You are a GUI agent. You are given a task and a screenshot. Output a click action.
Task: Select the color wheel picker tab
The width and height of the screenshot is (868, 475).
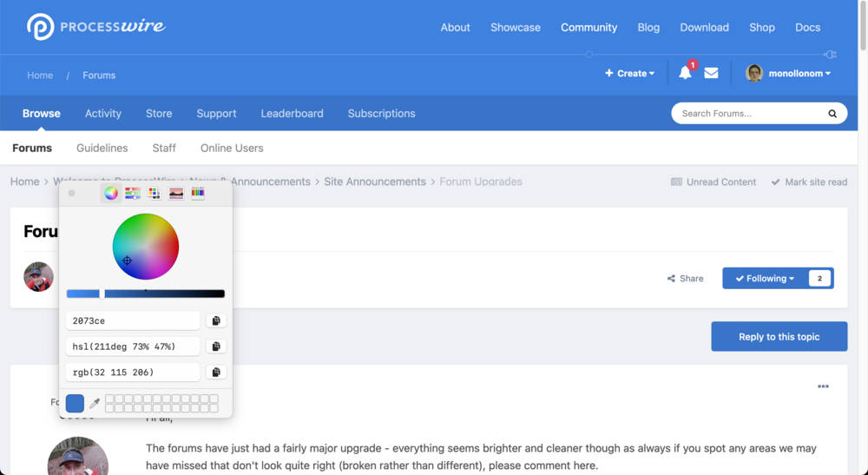coord(111,194)
